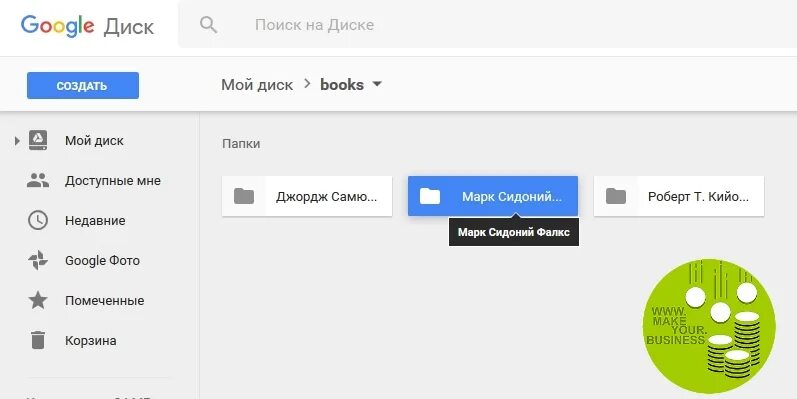
Task: Open Недавние files list
Action: coord(95,221)
